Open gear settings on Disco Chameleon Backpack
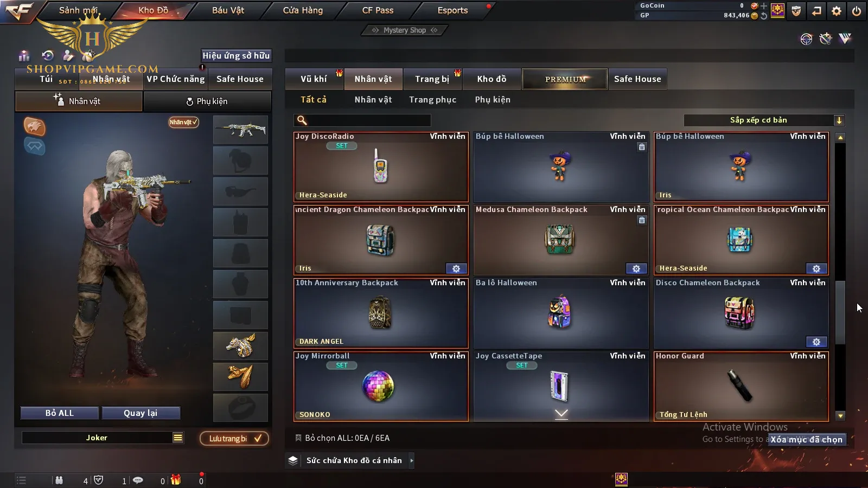868x488 pixels. click(x=816, y=342)
